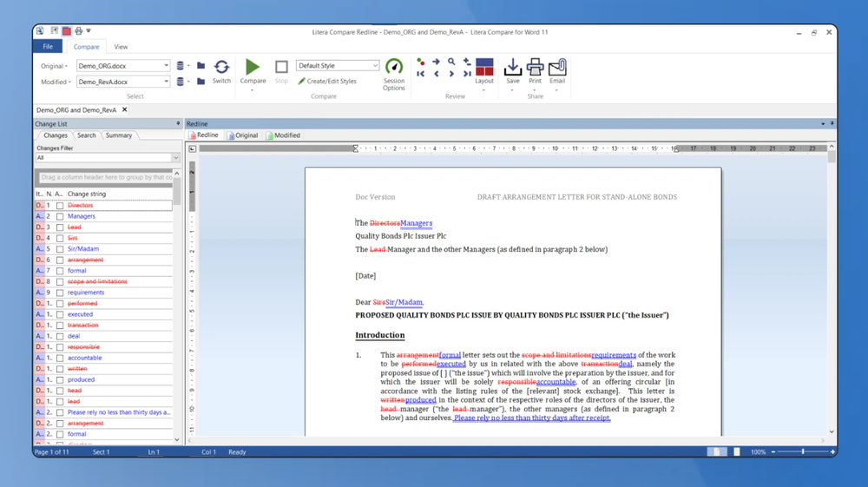
Task: Click the Layout blue and red panes icon
Action: tap(483, 67)
